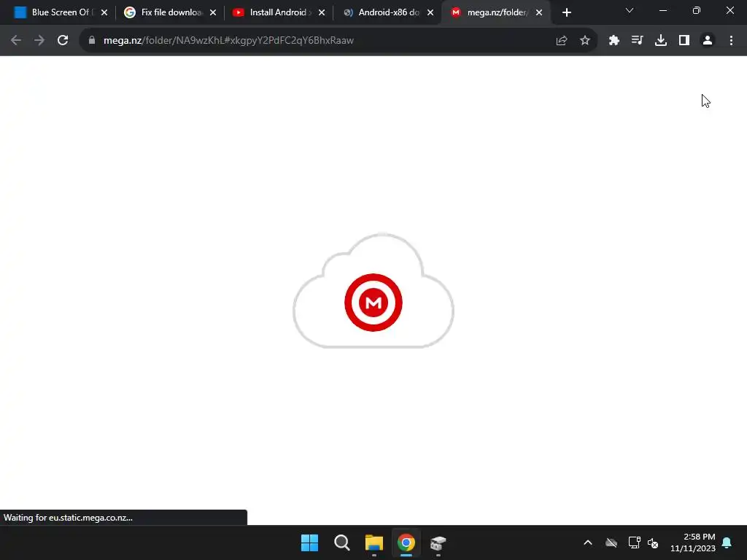747x560 pixels.
Task: Click the MEGA logo in the cloud
Action: pos(373,303)
